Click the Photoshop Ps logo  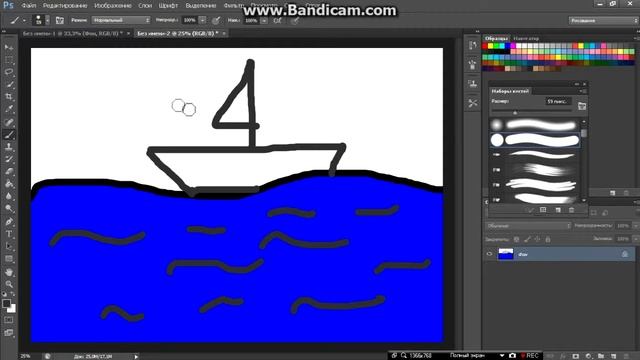[8, 5]
